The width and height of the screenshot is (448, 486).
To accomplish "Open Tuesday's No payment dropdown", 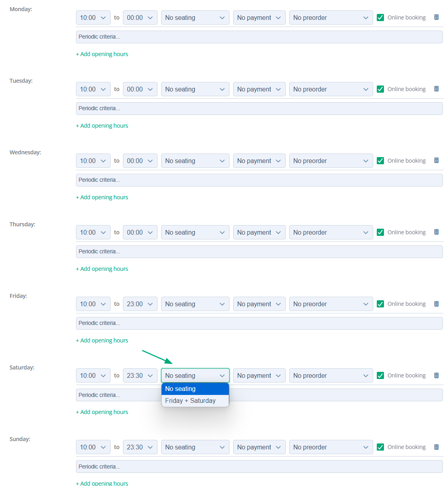I will pyautogui.click(x=259, y=89).
